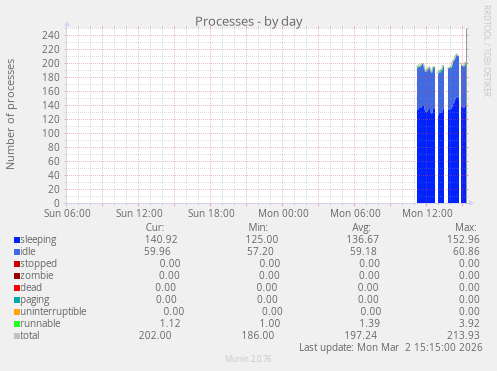Click the 'Sun 06:00' time axis label
The width and height of the screenshot is (497, 371).
coord(67,213)
